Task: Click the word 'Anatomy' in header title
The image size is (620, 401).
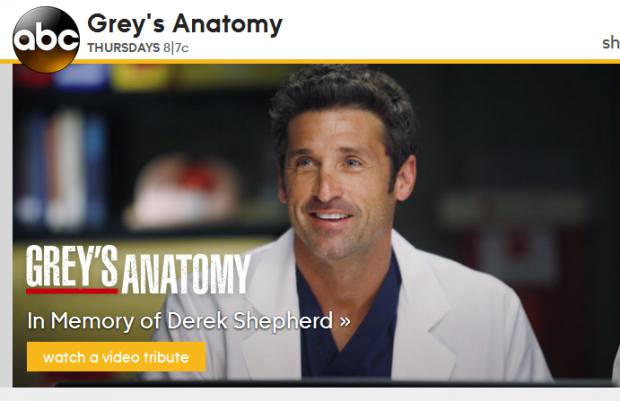Action: pyautogui.click(x=227, y=24)
